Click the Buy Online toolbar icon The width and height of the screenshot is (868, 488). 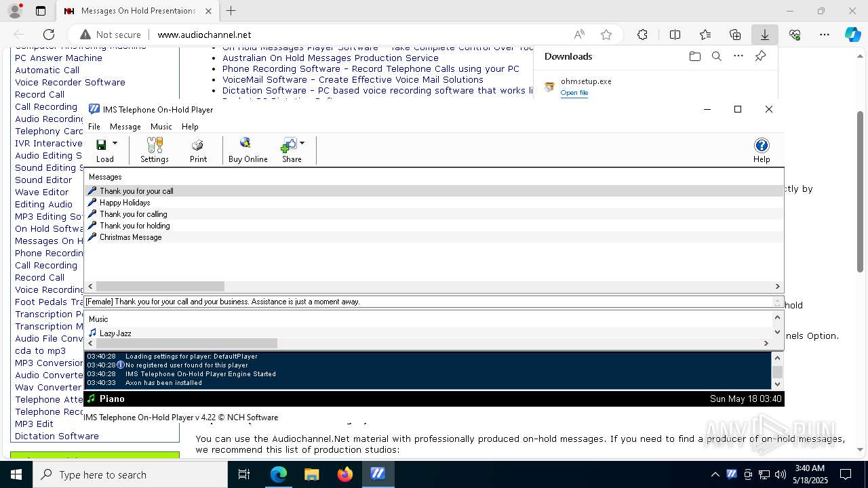248,150
